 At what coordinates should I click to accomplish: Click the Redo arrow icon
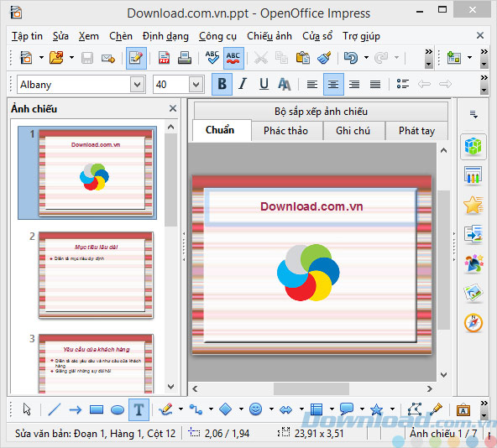pos(381,58)
